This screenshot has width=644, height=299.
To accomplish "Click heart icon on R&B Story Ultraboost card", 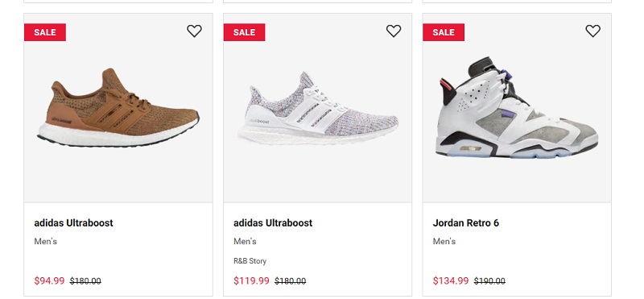I will pos(394,31).
